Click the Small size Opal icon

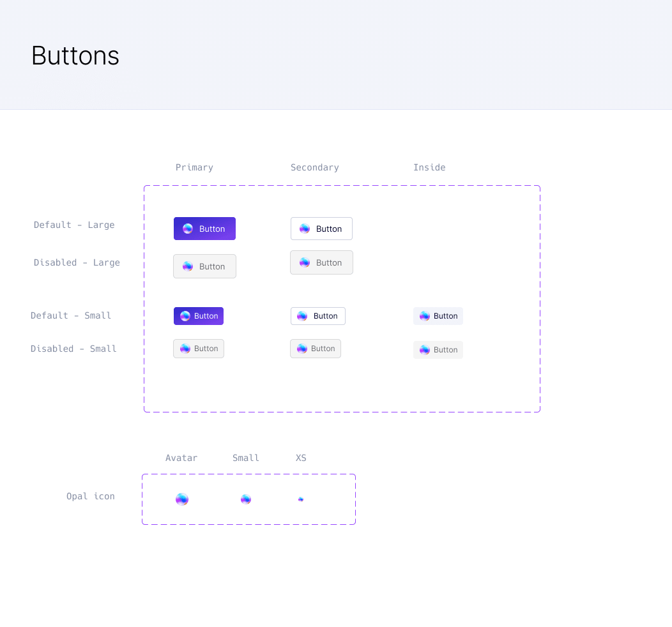point(246,499)
